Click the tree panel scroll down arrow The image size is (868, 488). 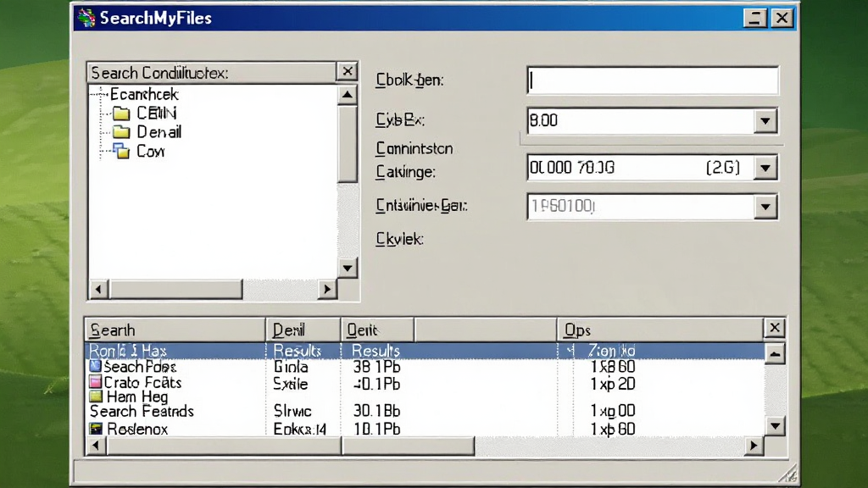pyautogui.click(x=347, y=269)
